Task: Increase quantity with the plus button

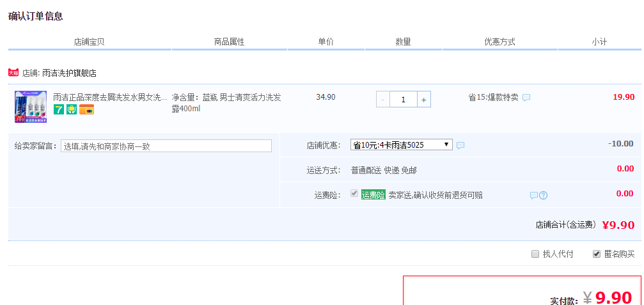Action: pos(424,99)
